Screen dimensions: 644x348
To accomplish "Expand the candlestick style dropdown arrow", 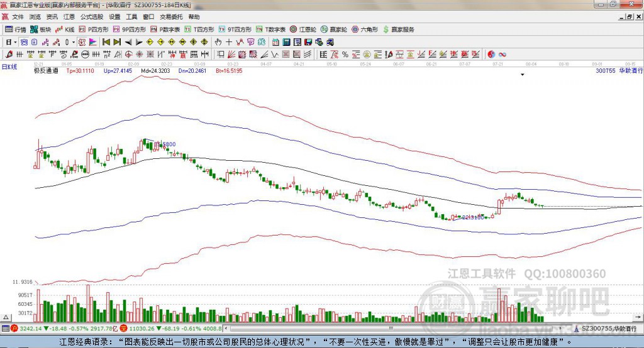I will 74,42.
